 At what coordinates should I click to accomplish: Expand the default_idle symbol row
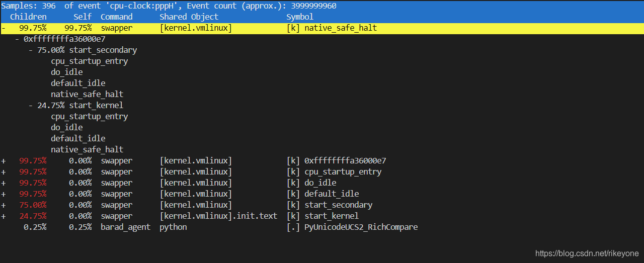pos(3,194)
